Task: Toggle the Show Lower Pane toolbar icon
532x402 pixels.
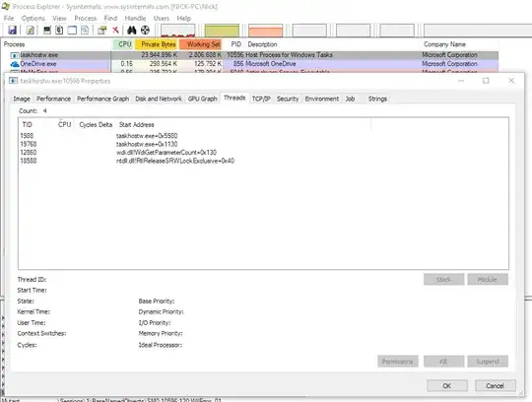Action: (72, 31)
